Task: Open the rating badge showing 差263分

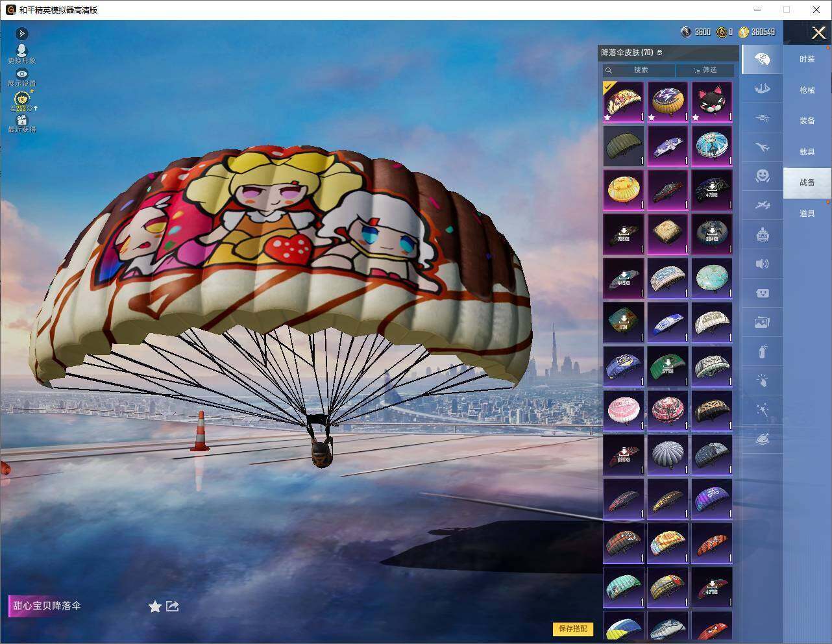Action: pyautogui.click(x=22, y=101)
